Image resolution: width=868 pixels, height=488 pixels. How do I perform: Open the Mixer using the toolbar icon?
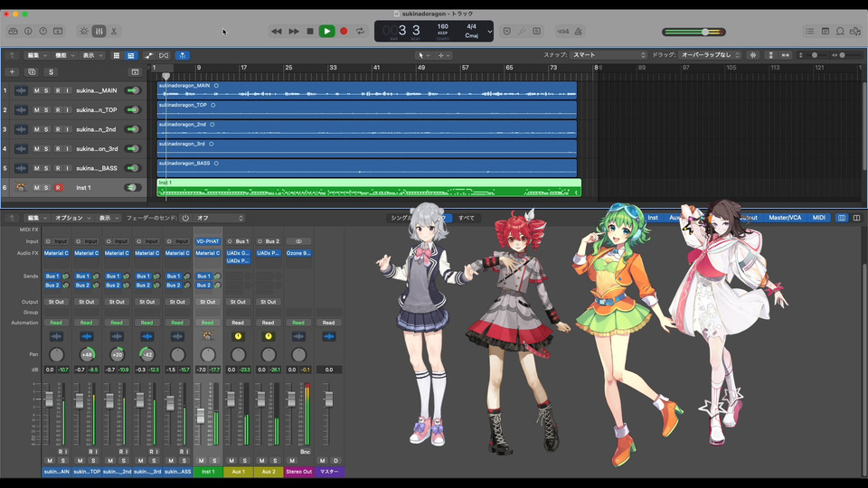[x=99, y=31]
